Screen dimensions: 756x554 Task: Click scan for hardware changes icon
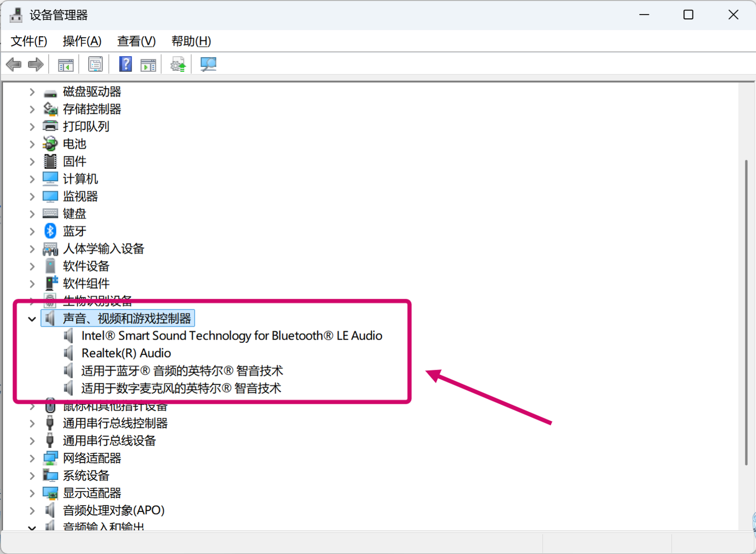208,65
